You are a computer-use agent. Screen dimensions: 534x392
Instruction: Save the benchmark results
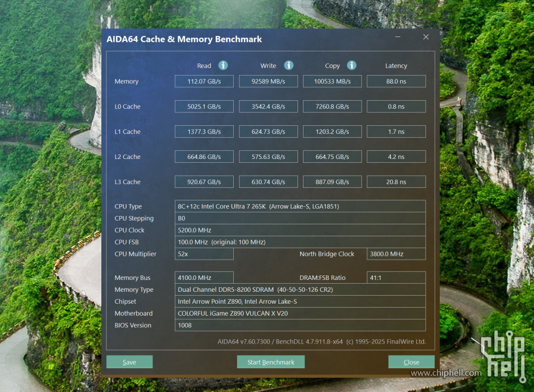click(130, 362)
